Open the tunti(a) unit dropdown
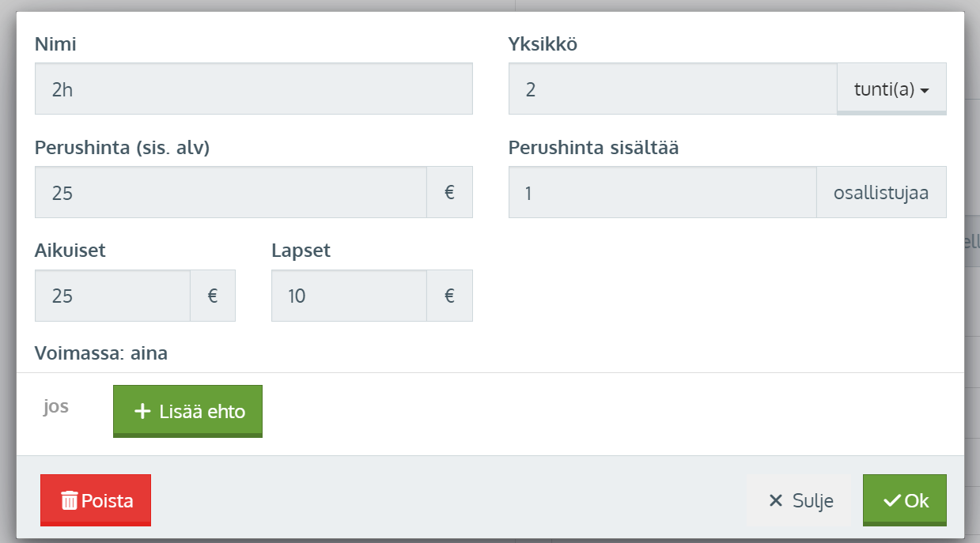Screen dimensions: 980x543 click(891, 89)
